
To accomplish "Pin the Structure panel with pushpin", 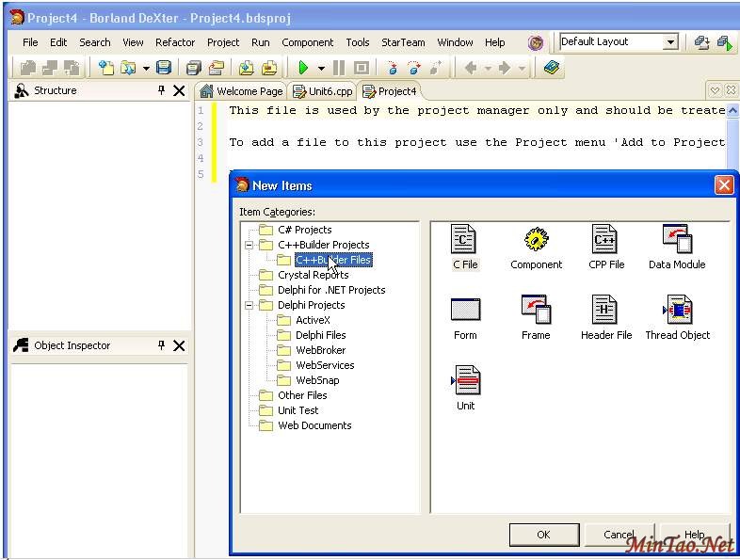I will coord(161,90).
